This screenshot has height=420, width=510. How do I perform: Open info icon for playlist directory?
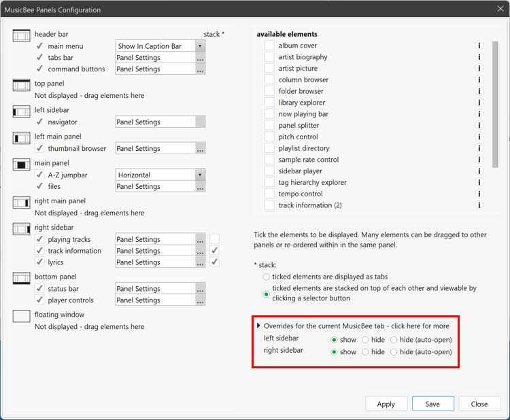(x=479, y=148)
